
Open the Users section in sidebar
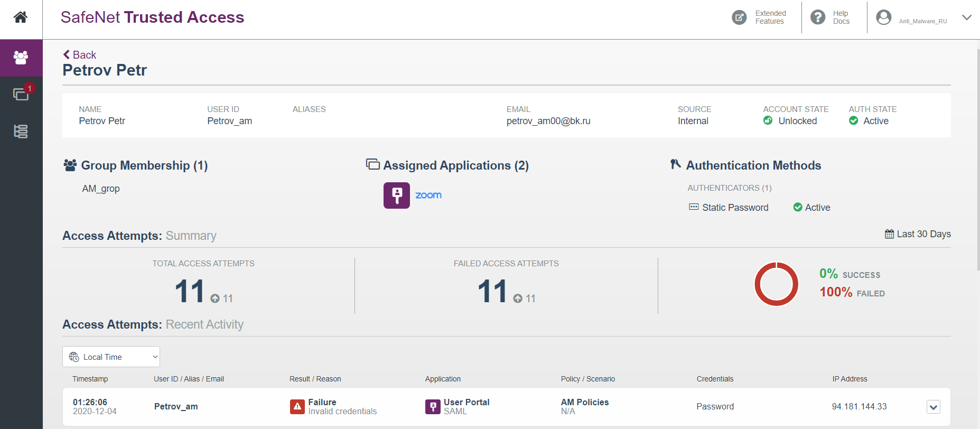(x=21, y=58)
